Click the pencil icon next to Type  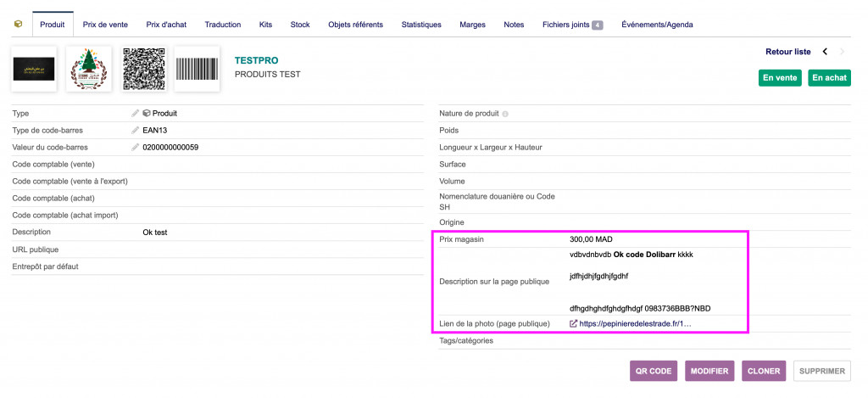[x=136, y=113]
